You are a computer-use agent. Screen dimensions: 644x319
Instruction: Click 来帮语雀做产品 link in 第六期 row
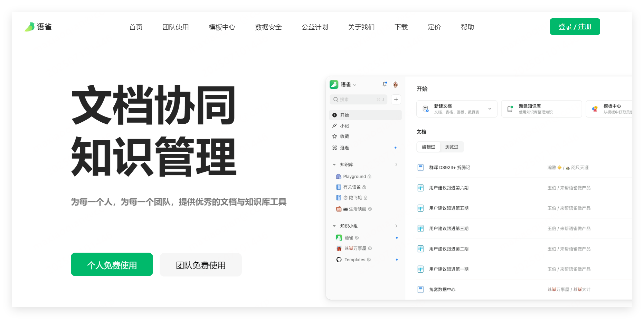point(575,188)
